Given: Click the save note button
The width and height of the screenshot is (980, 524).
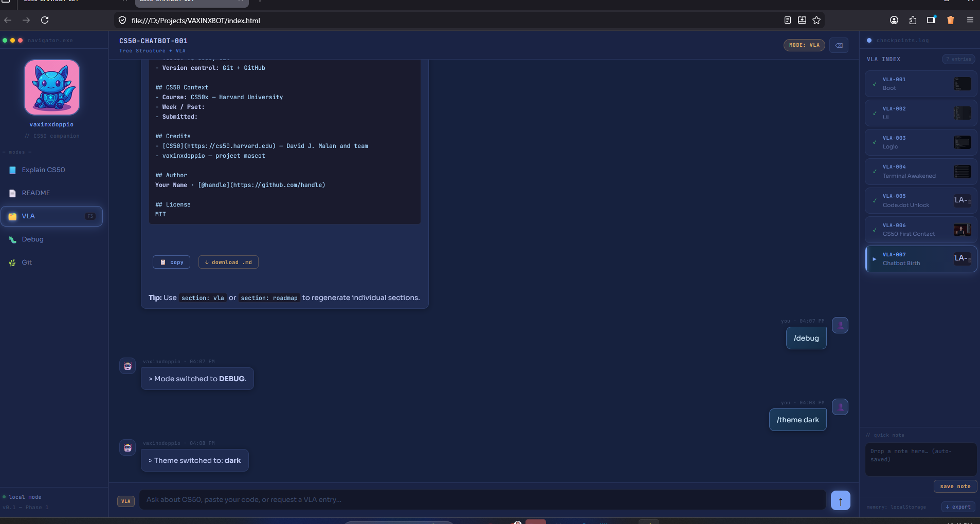Looking at the screenshot, I should click(x=955, y=486).
